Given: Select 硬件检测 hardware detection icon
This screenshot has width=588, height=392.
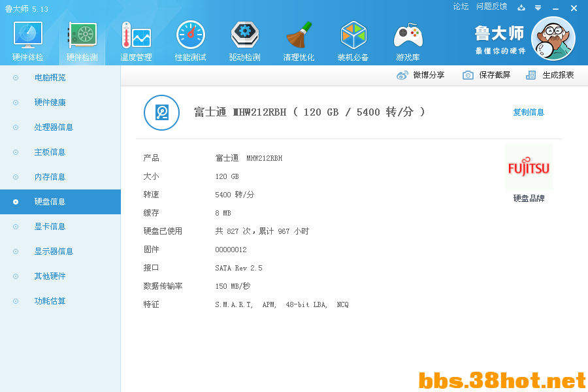Looking at the screenshot, I should tap(82, 35).
